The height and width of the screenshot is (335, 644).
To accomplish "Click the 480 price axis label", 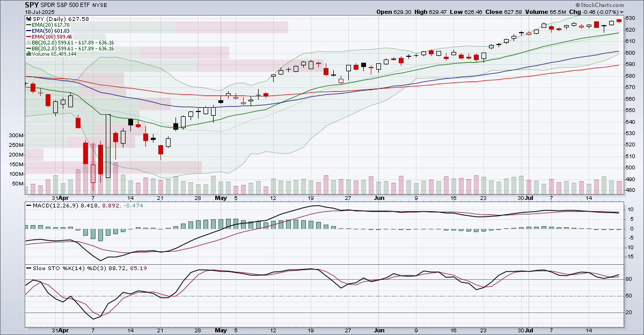I will (x=631, y=190).
